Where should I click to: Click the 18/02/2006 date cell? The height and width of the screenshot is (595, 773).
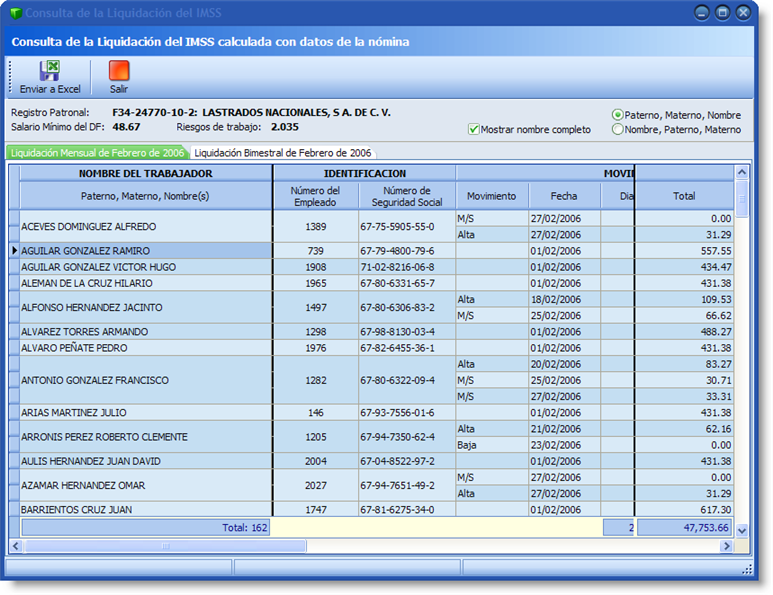pos(565,299)
